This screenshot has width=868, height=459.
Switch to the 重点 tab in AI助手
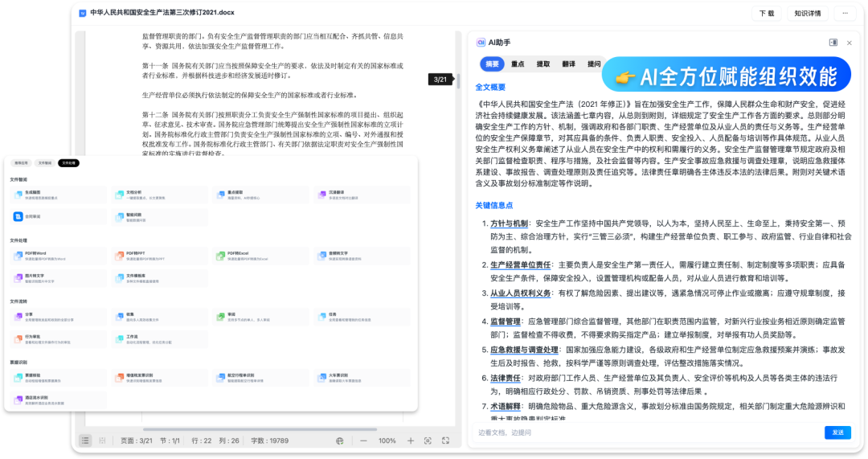[x=518, y=64]
